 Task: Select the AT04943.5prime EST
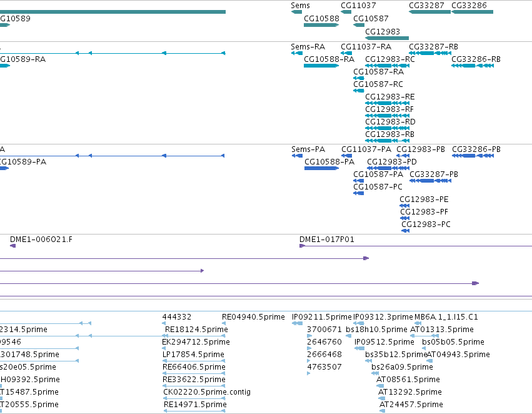458,355
